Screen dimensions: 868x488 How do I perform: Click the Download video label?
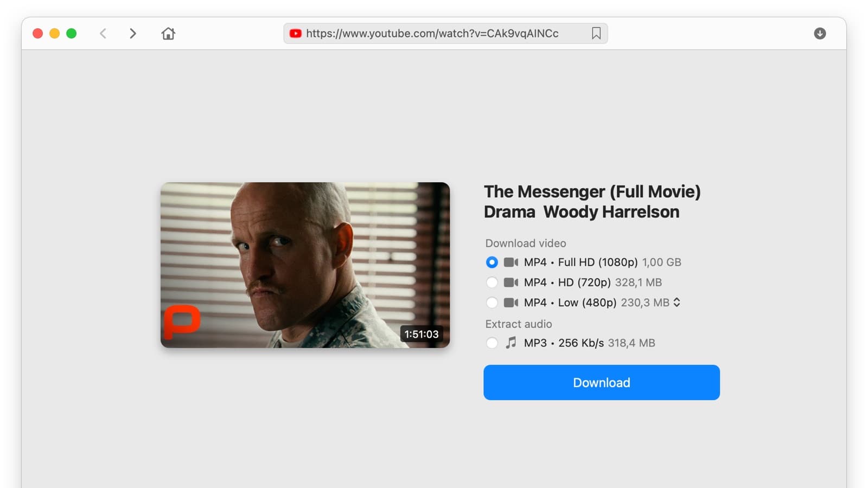click(526, 243)
